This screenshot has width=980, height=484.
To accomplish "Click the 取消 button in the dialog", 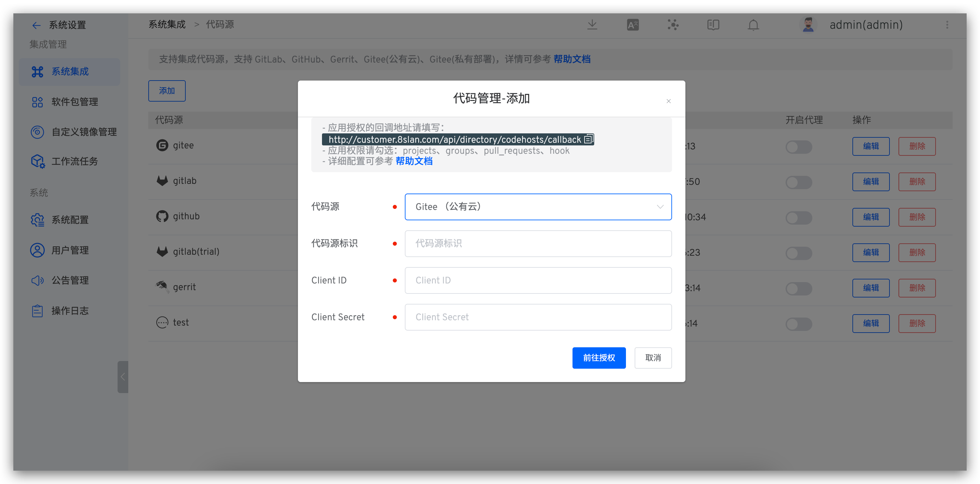I will [x=653, y=358].
